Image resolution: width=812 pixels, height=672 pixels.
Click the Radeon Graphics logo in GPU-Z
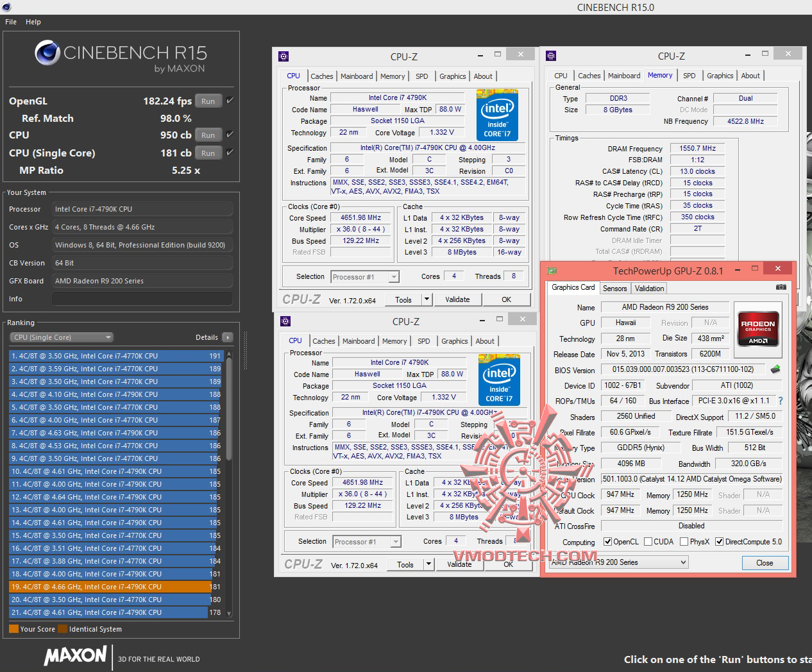pyautogui.click(x=758, y=330)
